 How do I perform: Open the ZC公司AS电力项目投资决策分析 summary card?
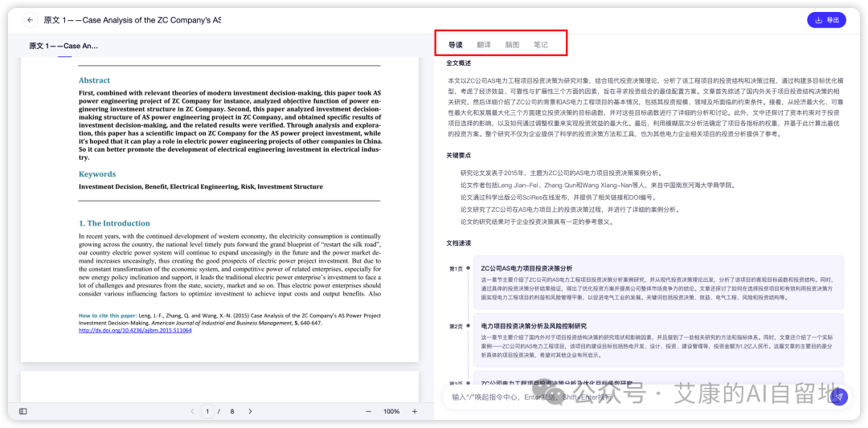[659, 282]
